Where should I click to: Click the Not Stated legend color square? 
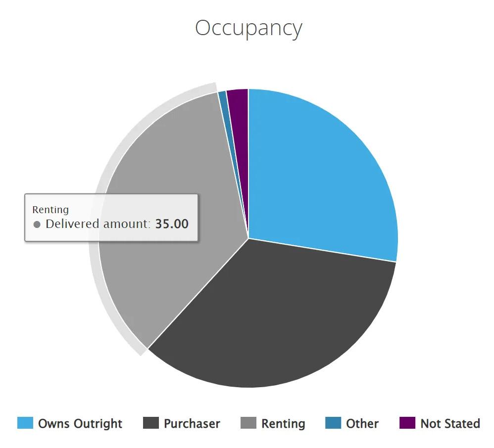(407, 423)
